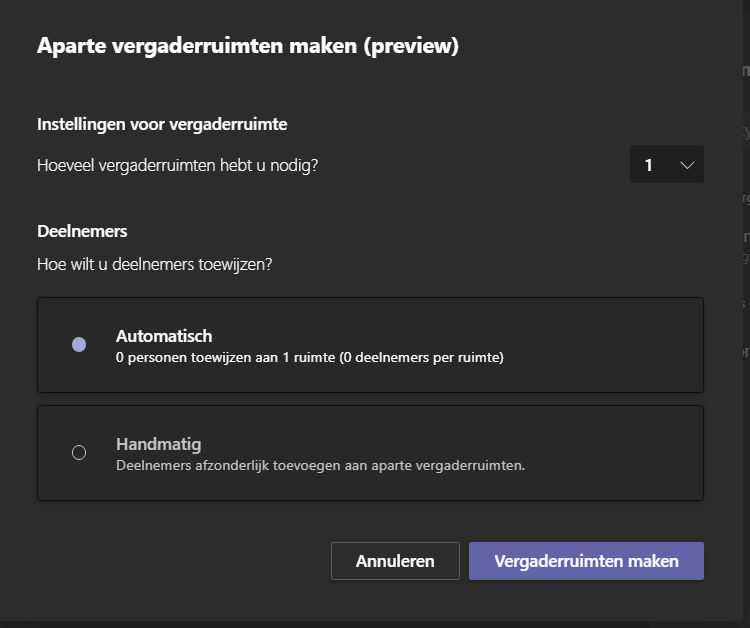The image size is (750, 628).
Task: Click the 'Hoeveel vergaderruimten hebt u nodig?' label
Action: tap(177, 165)
